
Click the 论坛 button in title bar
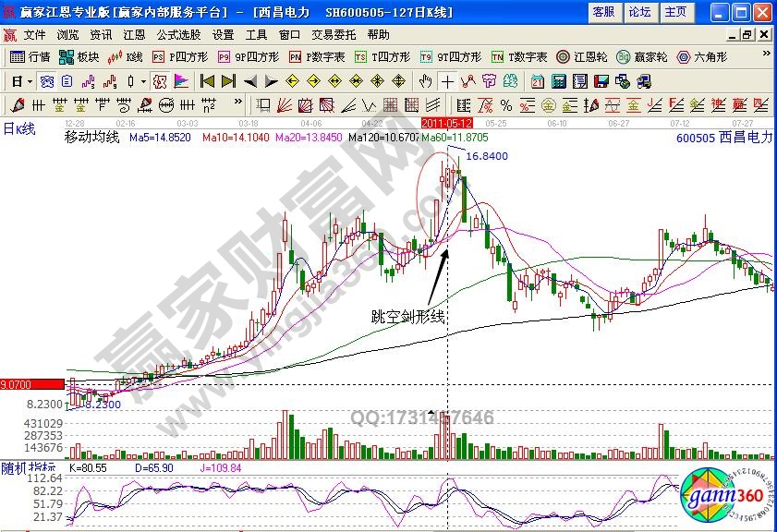point(639,12)
